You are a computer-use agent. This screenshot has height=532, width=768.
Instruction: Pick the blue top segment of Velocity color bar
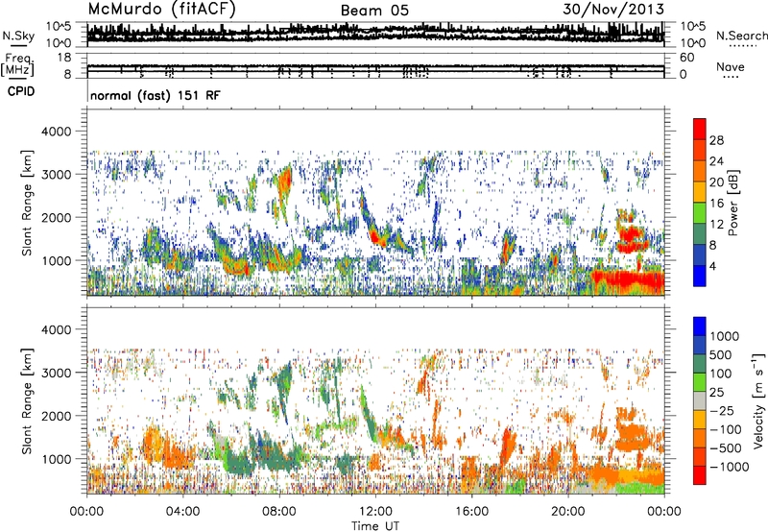(x=700, y=326)
